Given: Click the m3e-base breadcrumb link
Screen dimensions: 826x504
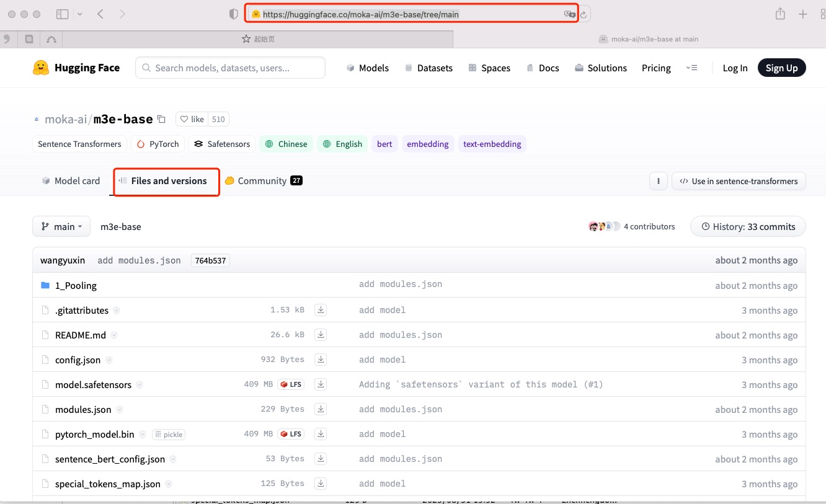Looking at the screenshot, I should tap(121, 227).
